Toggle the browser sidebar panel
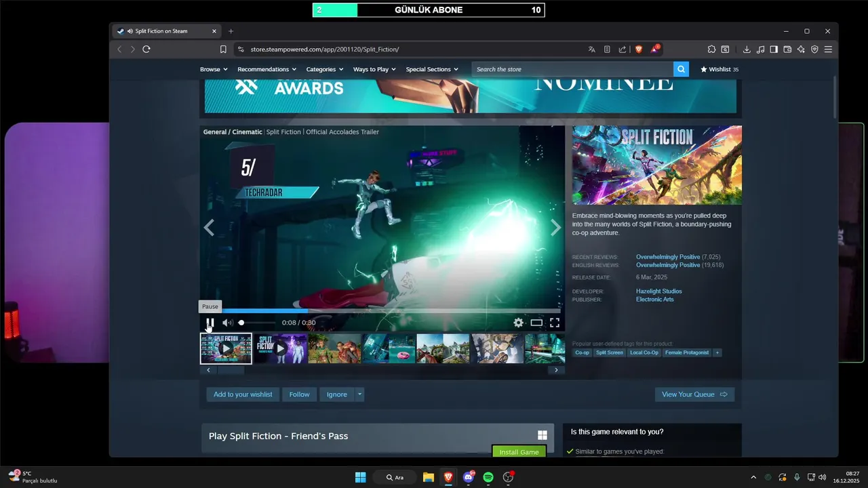The width and height of the screenshot is (868, 488). coord(774,49)
